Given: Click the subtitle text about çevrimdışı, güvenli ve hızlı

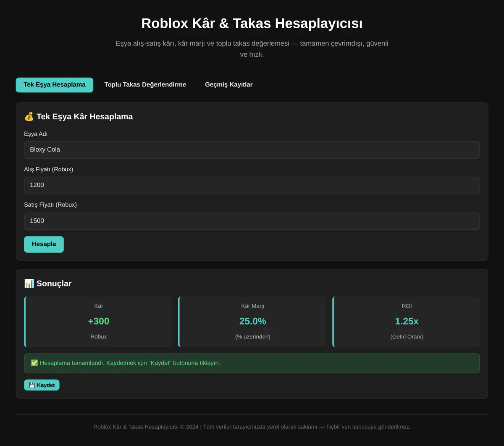Looking at the screenshot, I should pyautogui.click(x=252, y=49).
